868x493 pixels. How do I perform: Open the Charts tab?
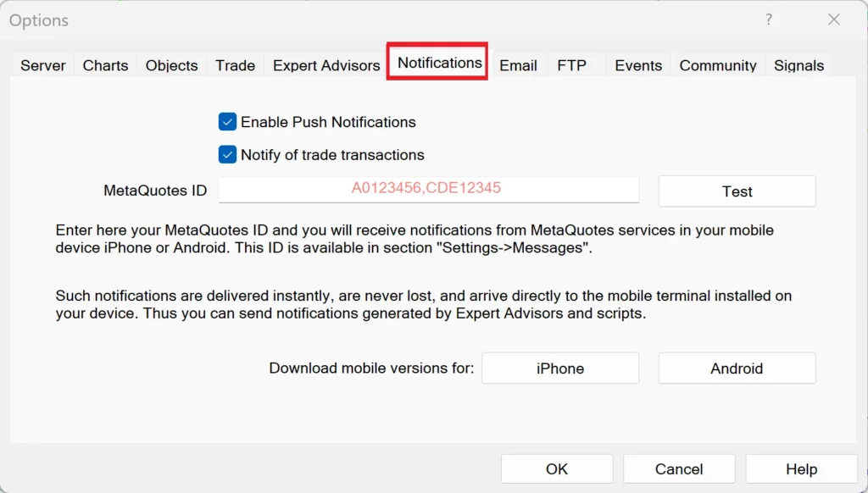[105, 65]
